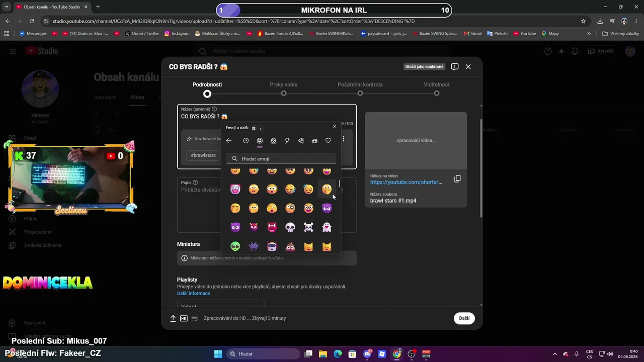Screen dimensions: 644x362
Task: Open the Windows Start menu
Action: coord(218,354)
